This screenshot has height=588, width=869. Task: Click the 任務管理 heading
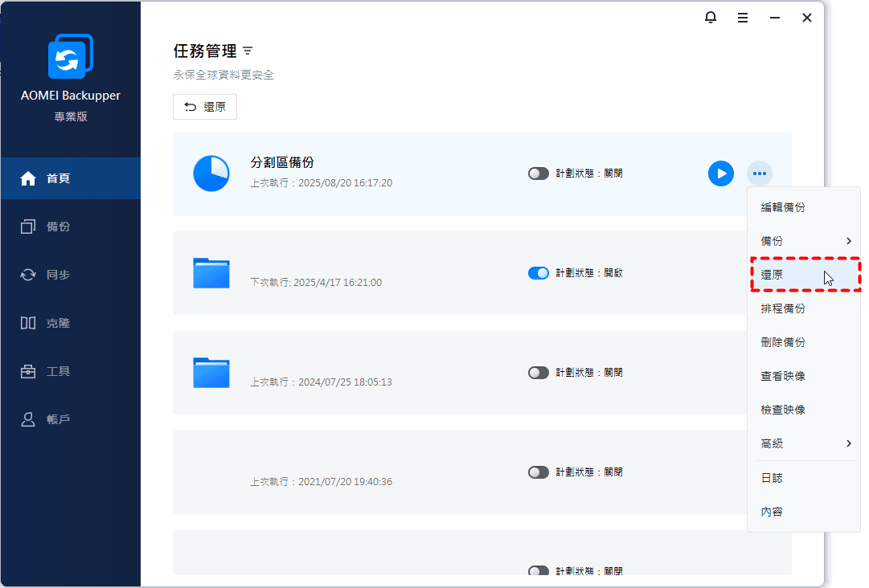pyautogui.click(x=205, y=51)
